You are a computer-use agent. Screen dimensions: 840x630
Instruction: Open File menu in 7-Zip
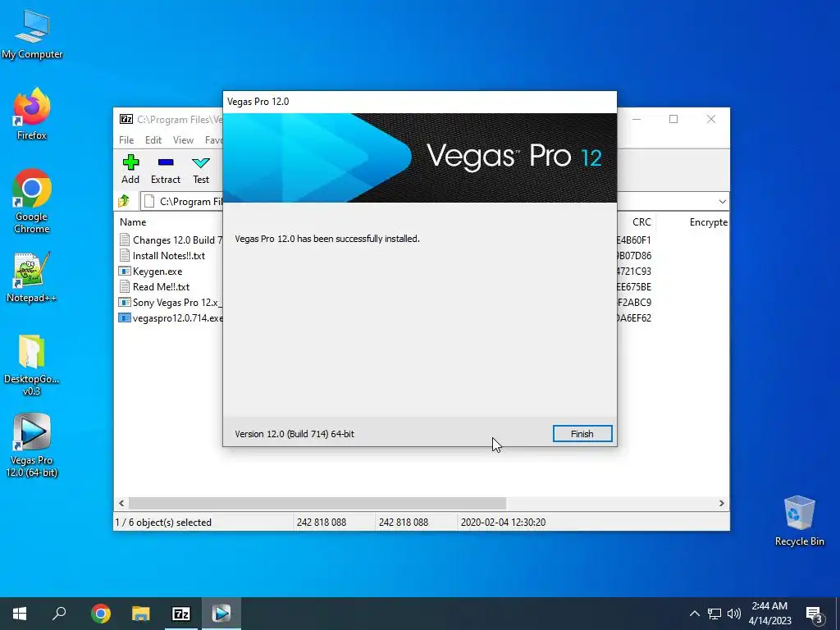[126, 139]
